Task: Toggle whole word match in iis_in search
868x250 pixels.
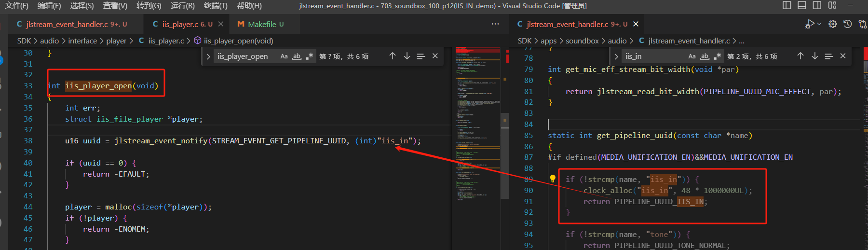Action: click(x=705, y=56)
